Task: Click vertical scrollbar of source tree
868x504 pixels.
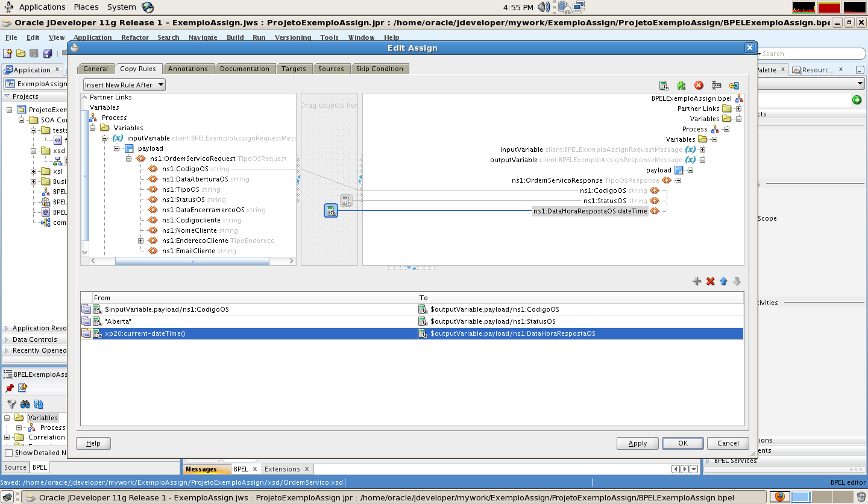Action: (x=84, y=175)
